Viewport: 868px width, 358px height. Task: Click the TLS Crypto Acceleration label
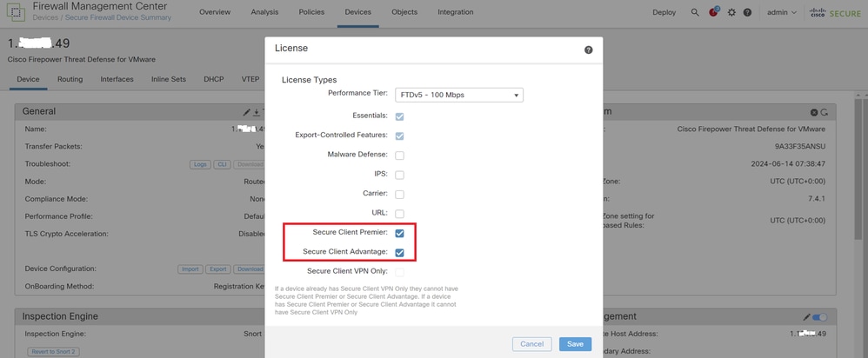(66, 234)
